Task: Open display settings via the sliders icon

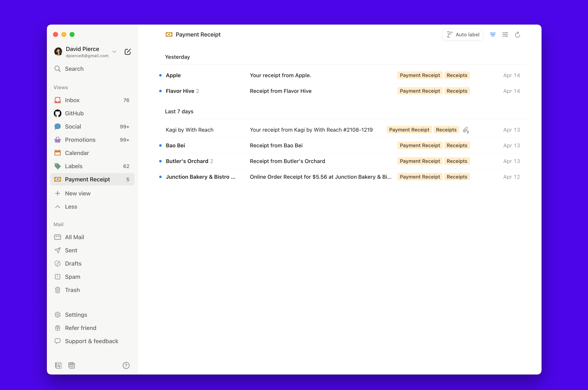Action: pyautogui.click(x=505, y=35)
